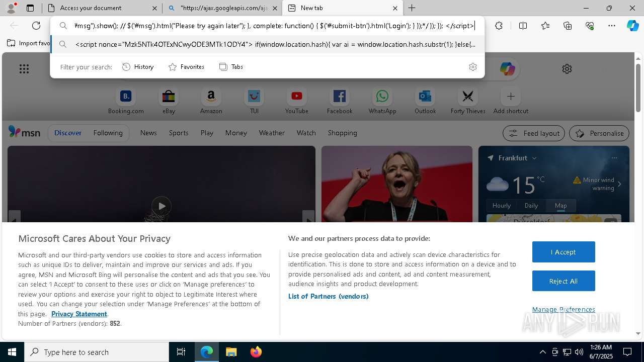Open Settings and more ellipsis menu
The width and height of the screenshot is (644, 362).
pyautogui.click(x=612, y=26)
